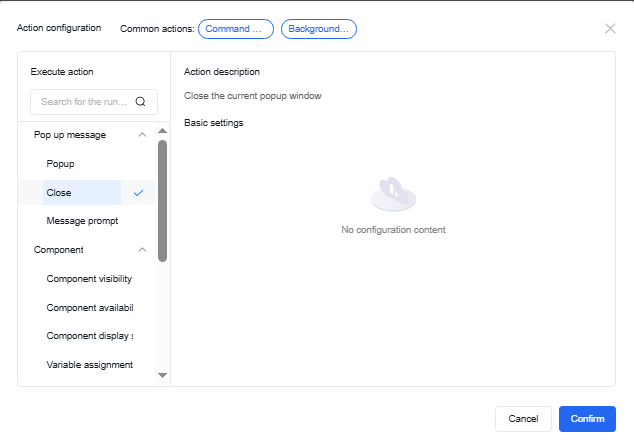The image size is (634, 447).
Task: Close the Action configuration dialog
Action: 610,28
